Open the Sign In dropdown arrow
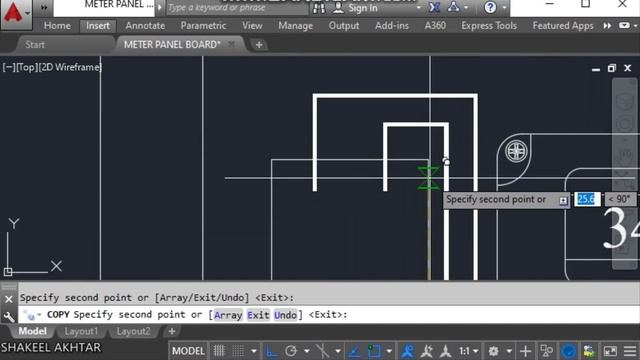Screen dimensions: 640x360 coord(418,8)
